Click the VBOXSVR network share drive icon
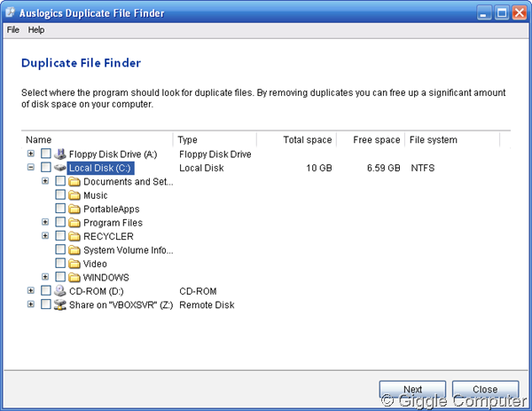The height and width of the screenshot is (411, 532). point(60,304)
